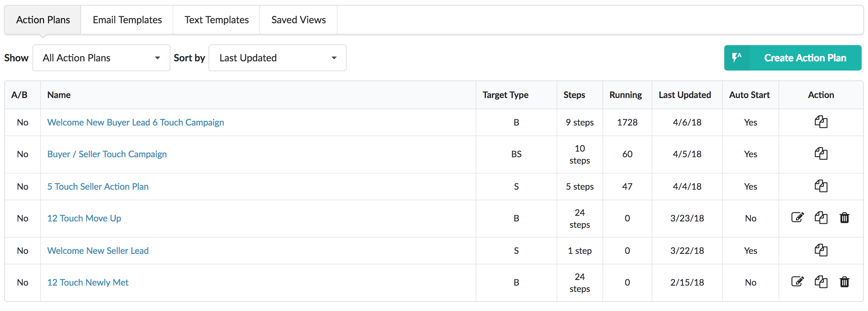
Task: Duplicate the Buyer / Seller Touch Campaign
Action: (821, 154)
